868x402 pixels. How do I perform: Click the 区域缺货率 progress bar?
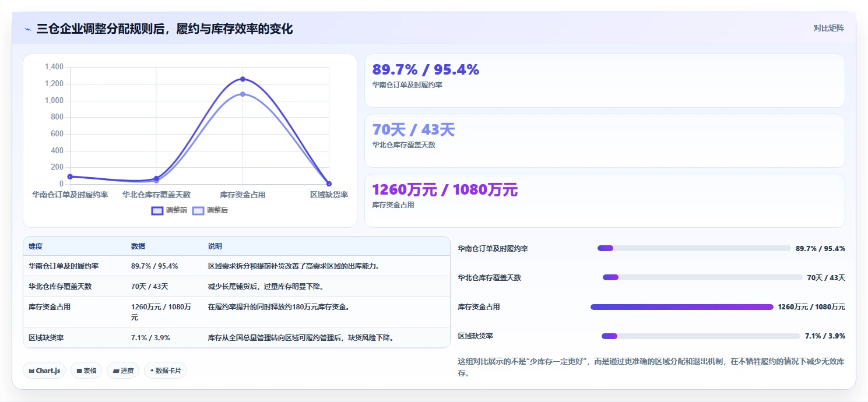pos(701,336)
